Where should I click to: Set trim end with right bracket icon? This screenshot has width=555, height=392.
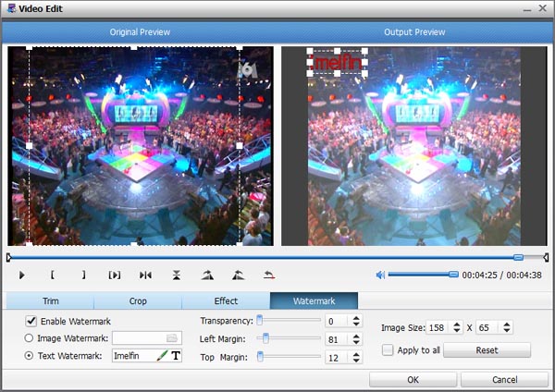tap(83, 275)
